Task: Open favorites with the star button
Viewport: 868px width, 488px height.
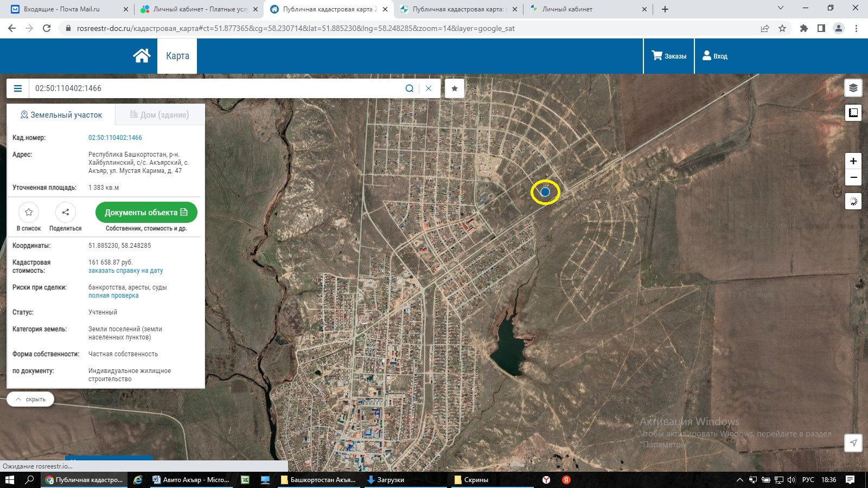Action: (x=455, y=88)
